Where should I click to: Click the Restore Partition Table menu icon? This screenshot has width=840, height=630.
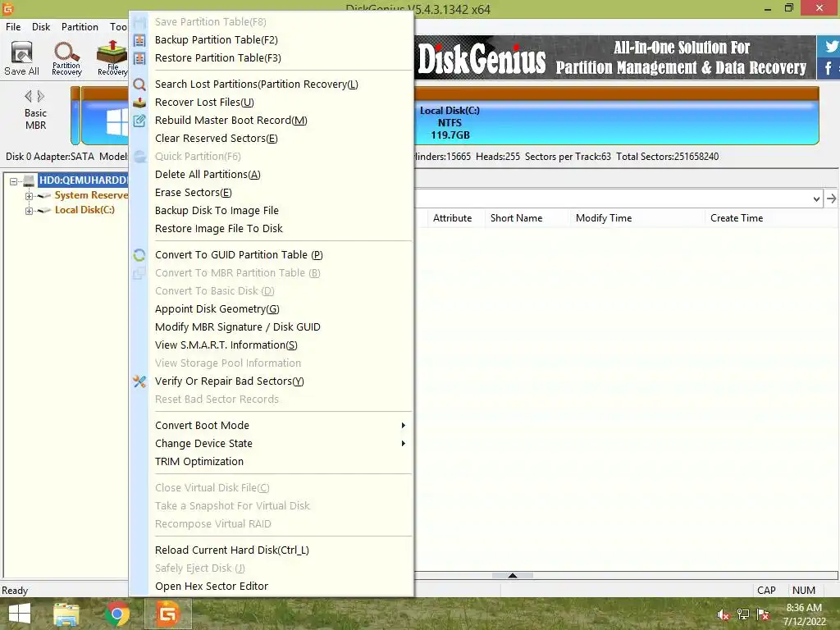pyautogui.click(x=139, y=58)
